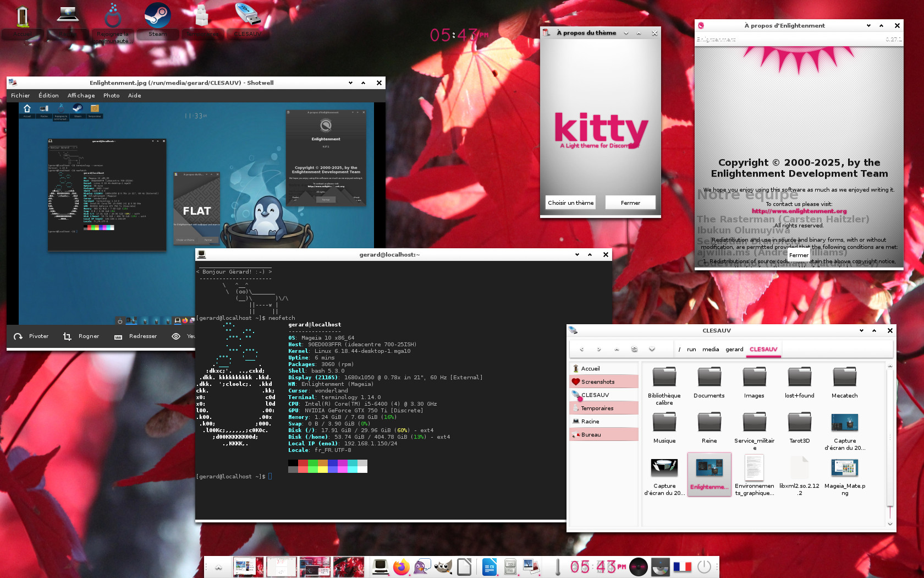
Task: Expand the dropdown arrow in file manager toolbar
Action: (652, 350)
